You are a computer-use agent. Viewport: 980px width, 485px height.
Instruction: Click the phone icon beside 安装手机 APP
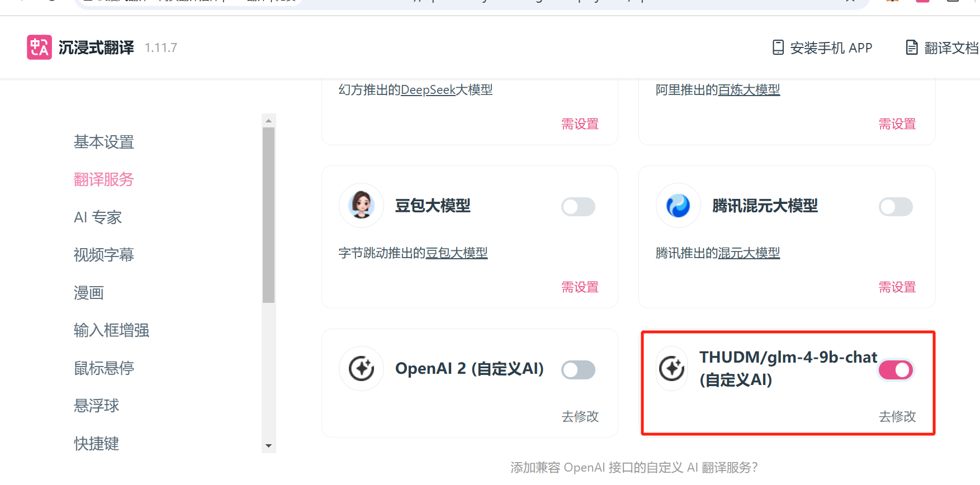coord(778,47)
